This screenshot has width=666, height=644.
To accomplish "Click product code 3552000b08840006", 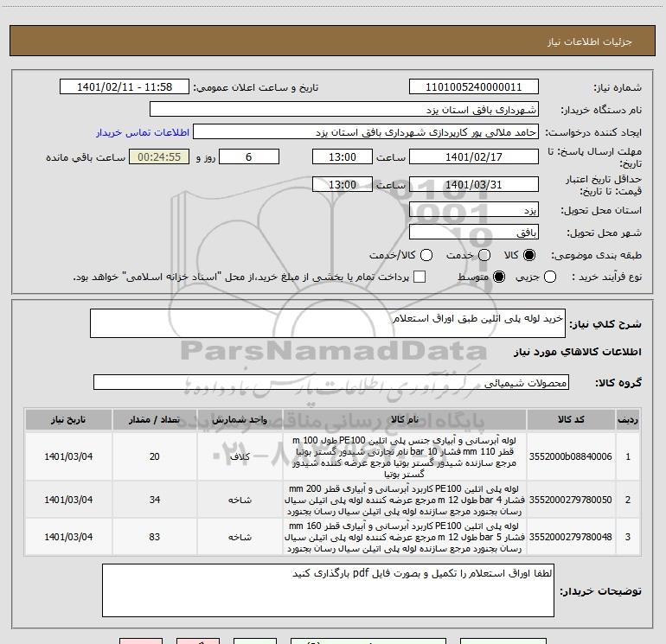I will (x=571, y=456).
